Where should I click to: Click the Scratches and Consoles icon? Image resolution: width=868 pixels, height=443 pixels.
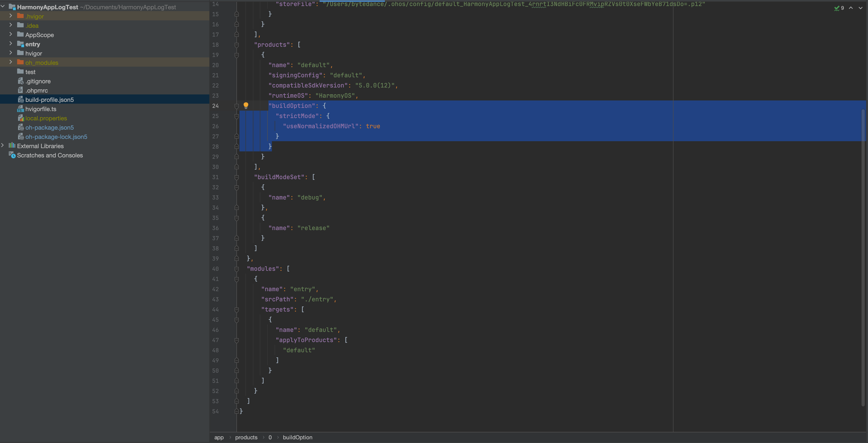coord(12,155)
